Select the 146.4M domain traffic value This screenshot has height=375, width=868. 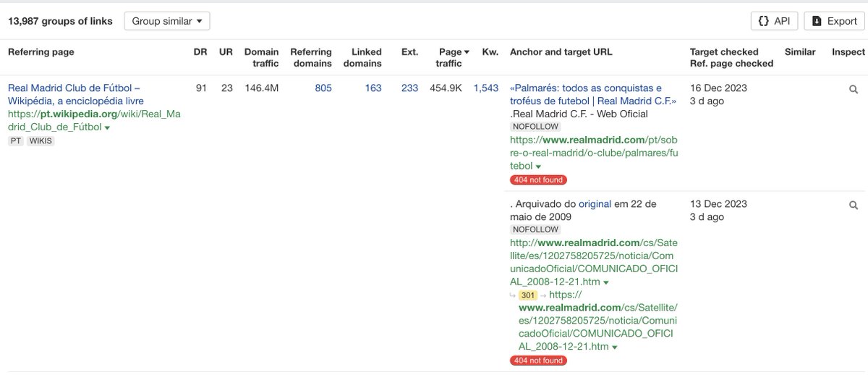tap(262, 88)
